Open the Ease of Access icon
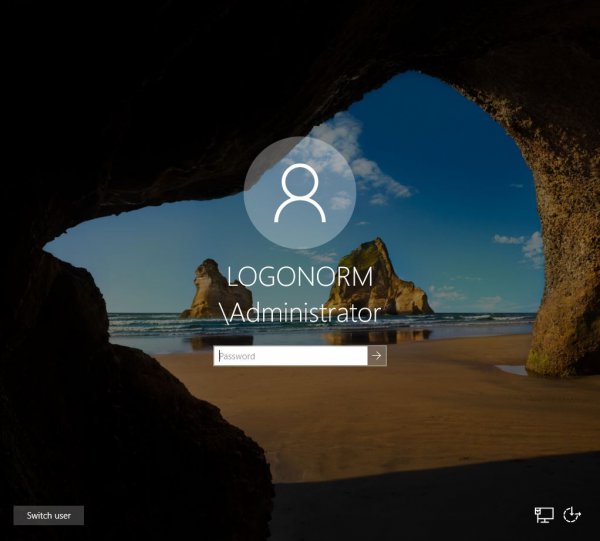 tap(572, 515)
